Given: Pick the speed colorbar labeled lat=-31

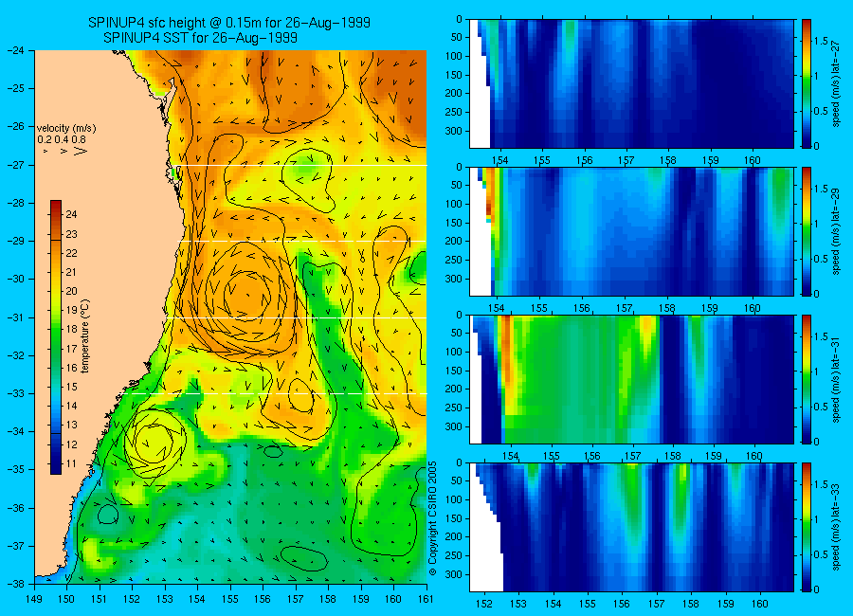Looking at the screenshot, I should pos(806,379).
